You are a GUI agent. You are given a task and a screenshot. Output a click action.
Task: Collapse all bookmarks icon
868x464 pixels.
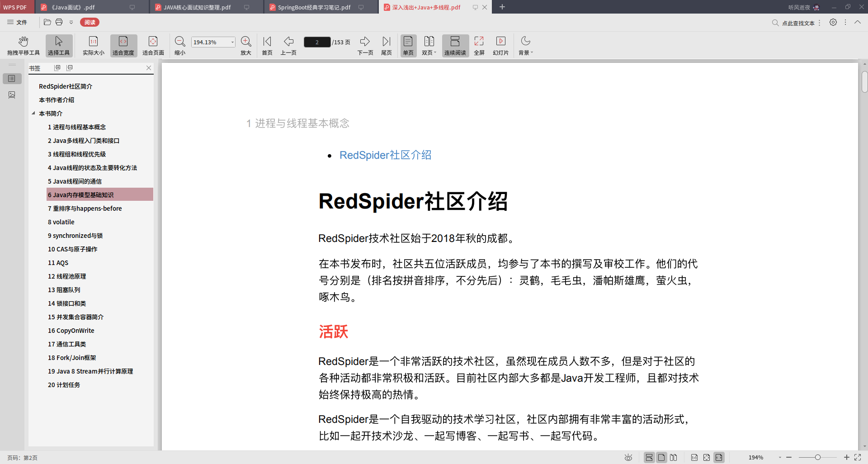point(70,68)
